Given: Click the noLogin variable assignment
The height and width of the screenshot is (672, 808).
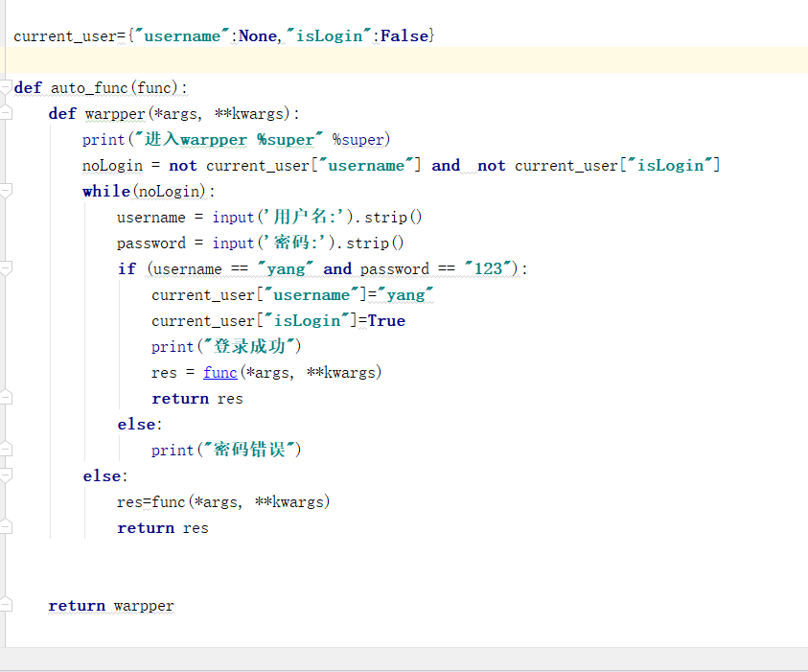Looking at the screenshot, I should (112, 166).
